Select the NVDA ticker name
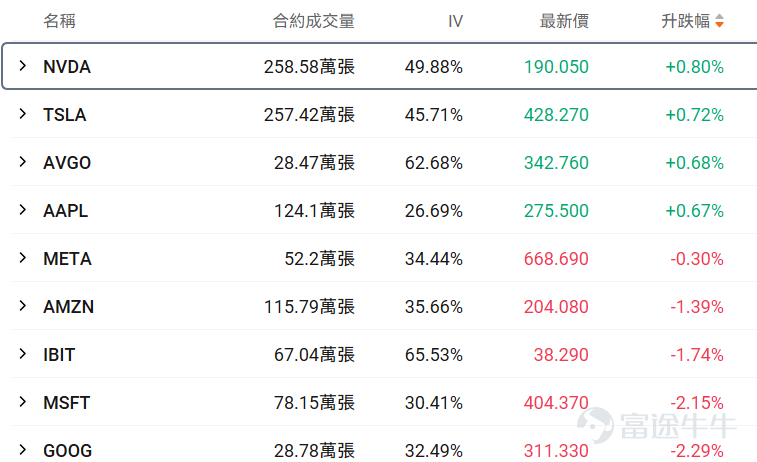The width and height of the screenshot is (757, 462). click(x=67, y=67)
